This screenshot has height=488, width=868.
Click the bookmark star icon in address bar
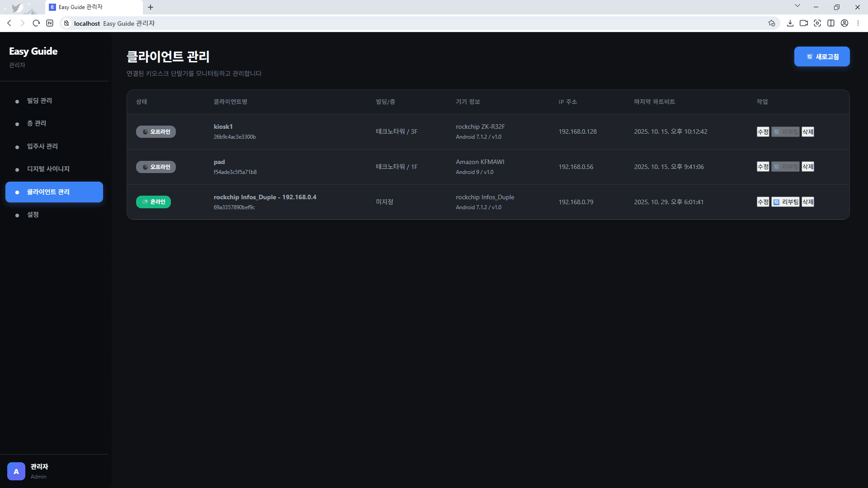(x=772, y=23)
